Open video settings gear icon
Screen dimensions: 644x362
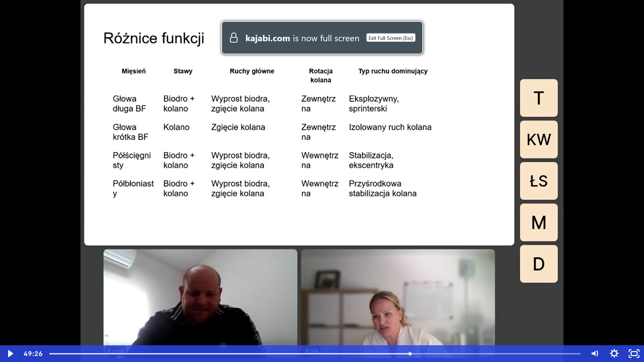(614, 354)
